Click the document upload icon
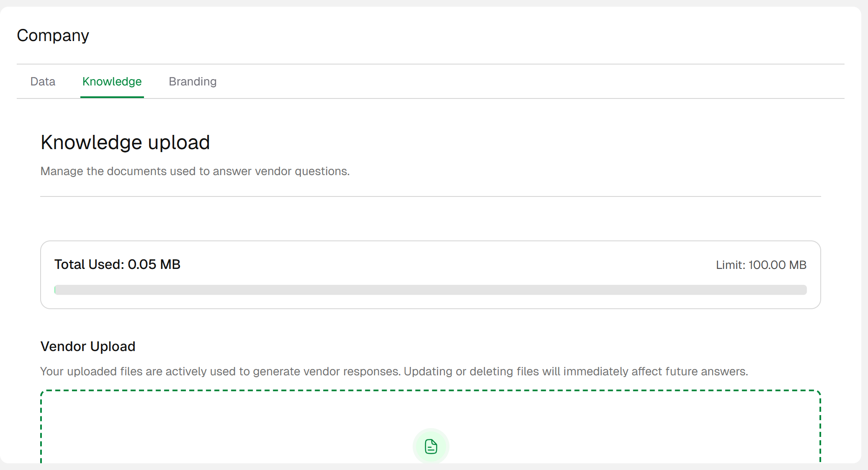 (x=431, y=447)
